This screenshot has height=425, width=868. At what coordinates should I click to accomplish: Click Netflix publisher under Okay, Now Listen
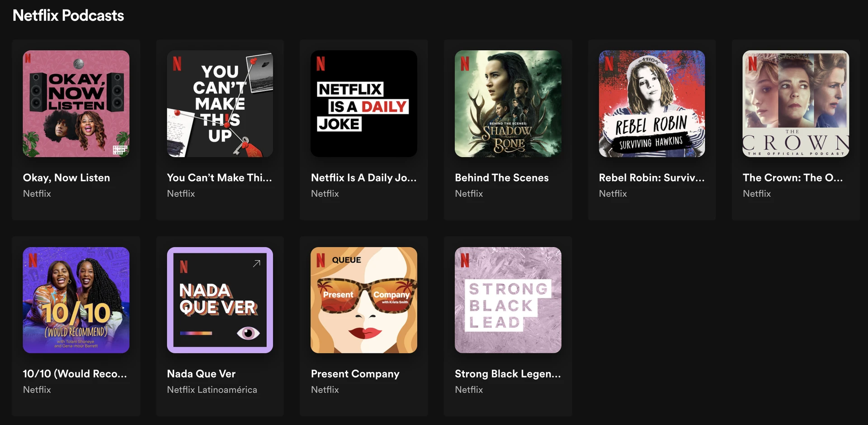[x=37, y=194]
